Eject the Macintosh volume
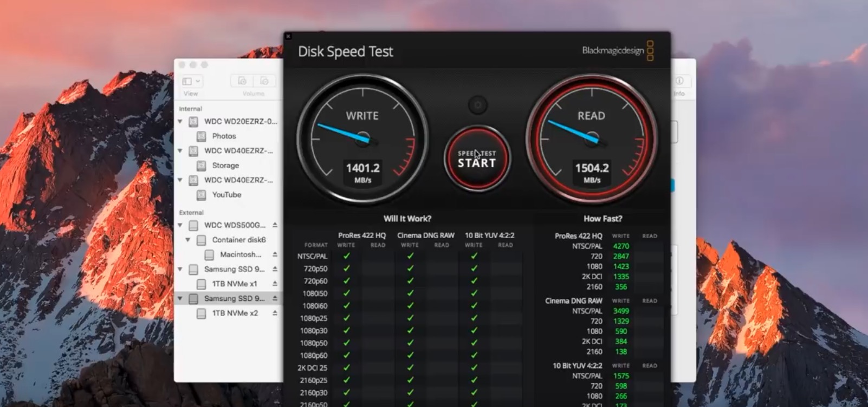Viewport: 868px width, 407px height. (x=275, y=254)
